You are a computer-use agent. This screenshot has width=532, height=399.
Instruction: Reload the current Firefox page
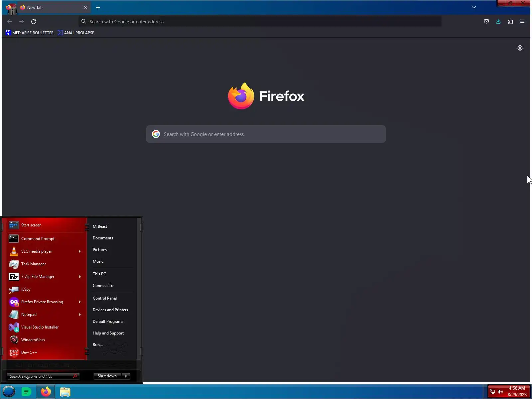point(34,22)
